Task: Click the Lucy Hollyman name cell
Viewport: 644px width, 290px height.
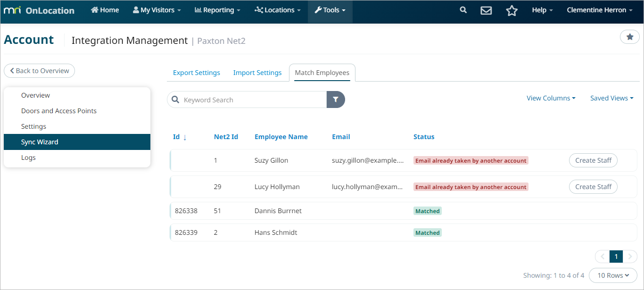Action: [x=277, y=187]
